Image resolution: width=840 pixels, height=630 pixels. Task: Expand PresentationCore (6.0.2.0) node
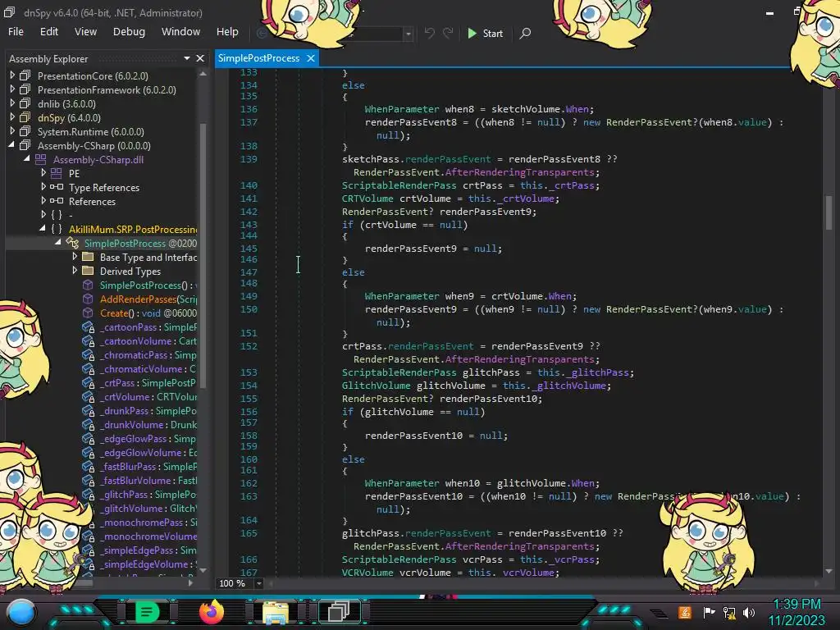tap(12, 75)
